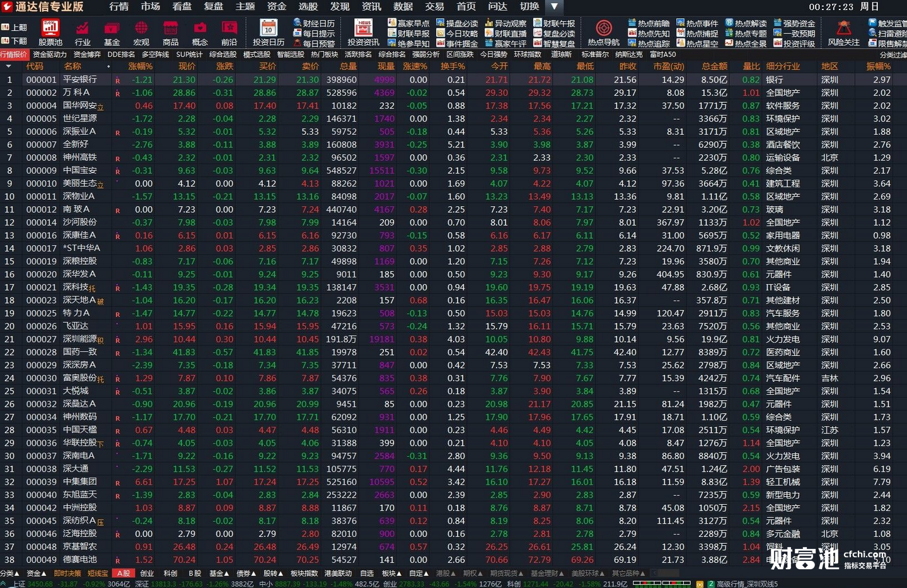Click the 上翻 page-up button
The image size is (907, 588).
[x=14, y=27]
